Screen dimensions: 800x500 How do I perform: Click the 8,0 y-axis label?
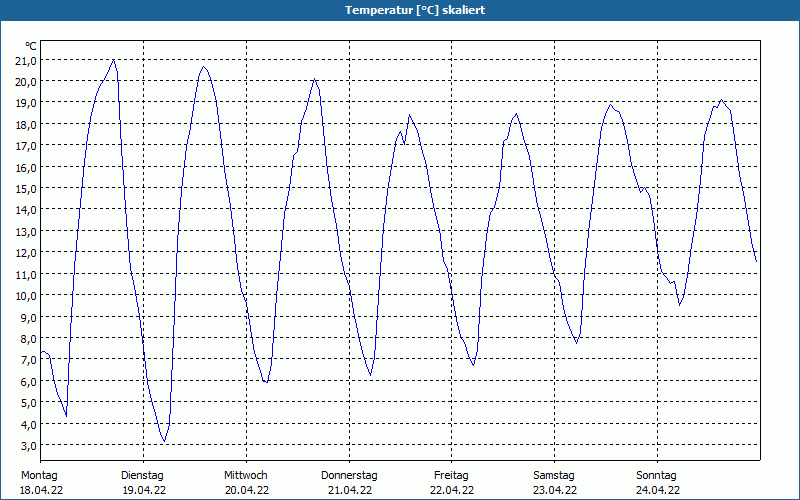point(27,338)
